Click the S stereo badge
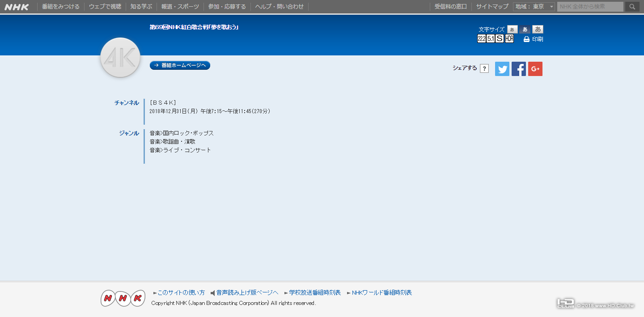This screenshot has height=317, width=644. [500, 39]
